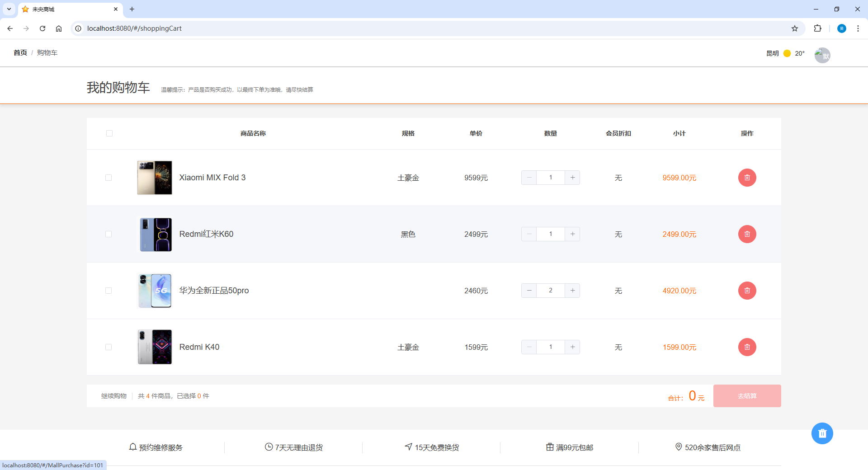Click the bell icon for 预约维修服务

133,447
